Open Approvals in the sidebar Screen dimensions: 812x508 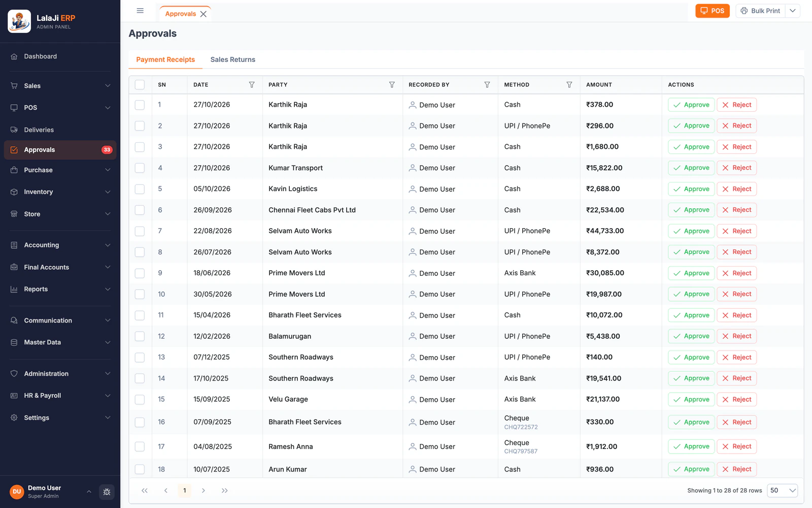click(60, 150)
